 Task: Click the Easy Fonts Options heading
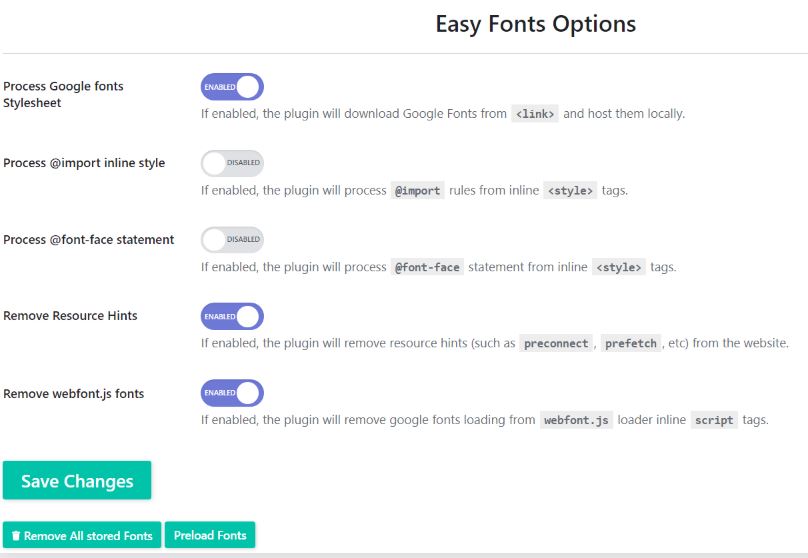coord(535,24)
